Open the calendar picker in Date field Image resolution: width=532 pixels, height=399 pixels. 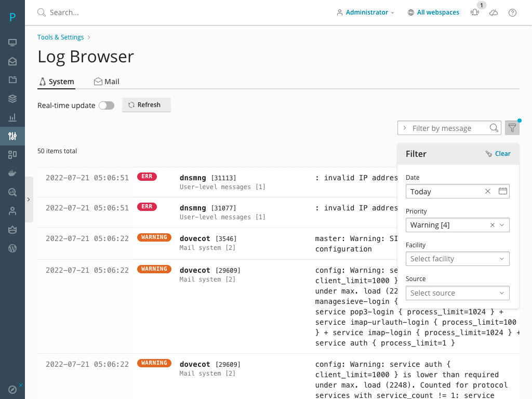[x=502, y=191]
